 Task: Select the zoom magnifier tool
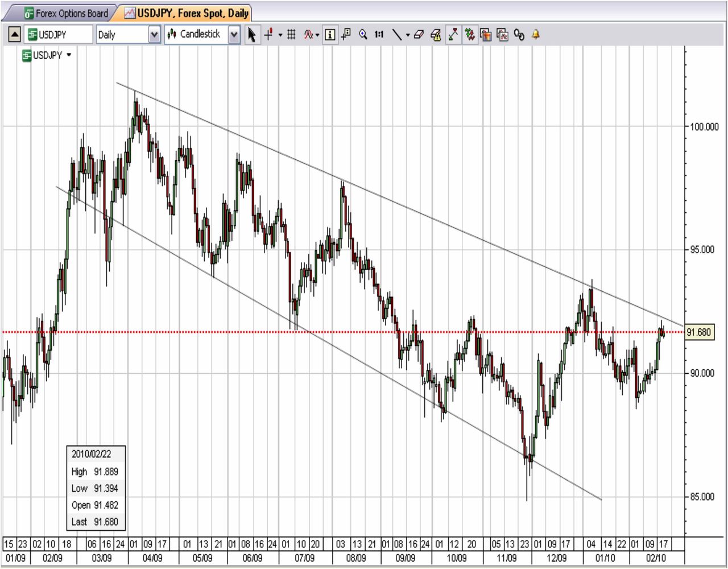click(363, 35)
